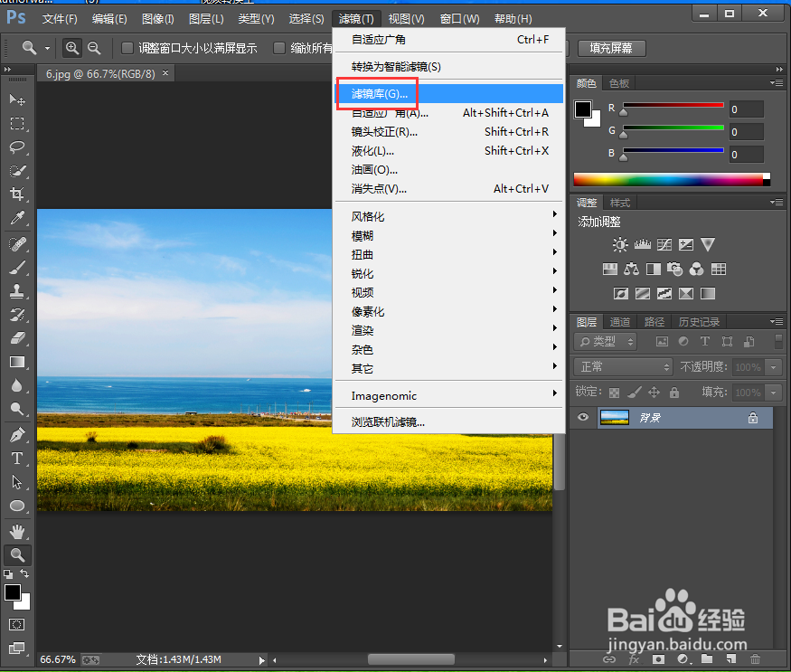Image resolution: width=791 pixels, height=672 pixels.
Task: Add Curves adjustment
Action: tap(664, 245)
